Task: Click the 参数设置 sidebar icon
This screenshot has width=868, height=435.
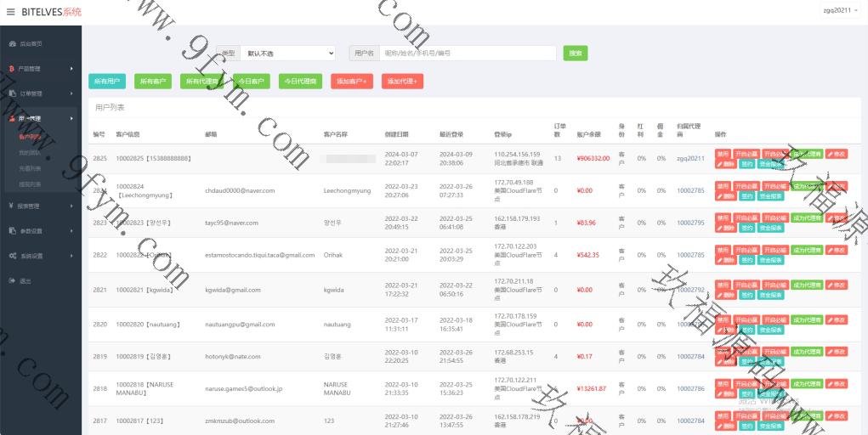Action: coord(12,230)
